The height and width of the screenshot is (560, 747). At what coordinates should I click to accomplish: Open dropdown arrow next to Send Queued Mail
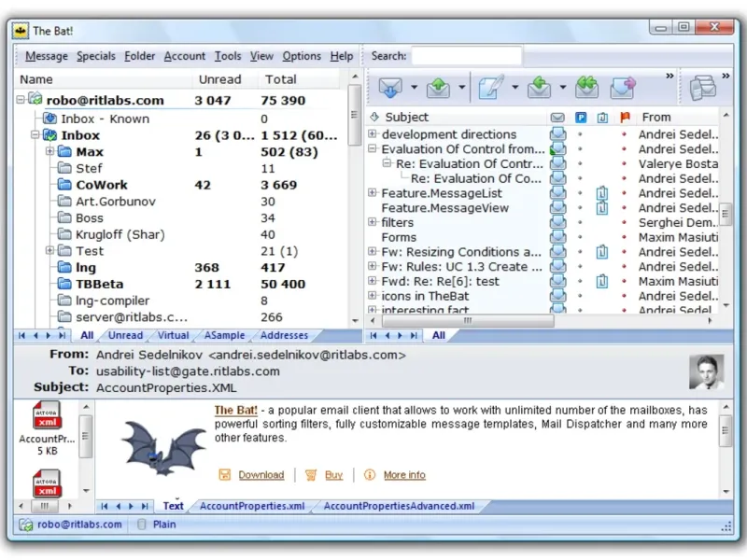tap(461, 88)
